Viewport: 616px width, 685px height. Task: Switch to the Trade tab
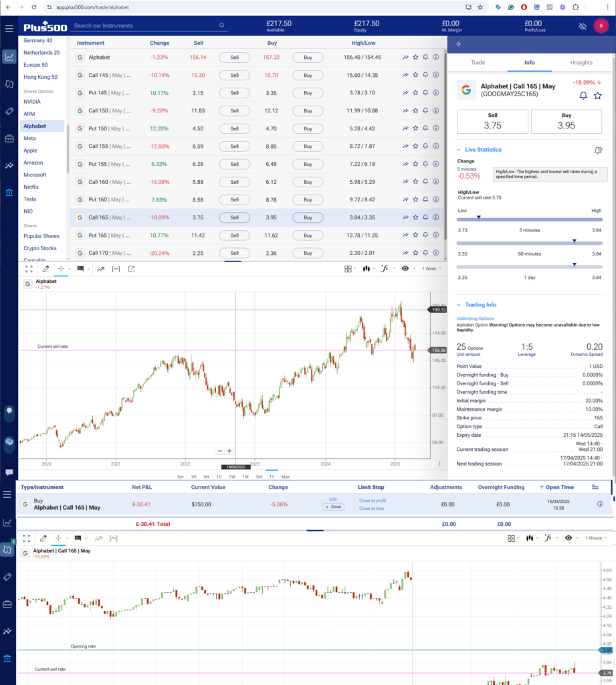click(478, 62)
